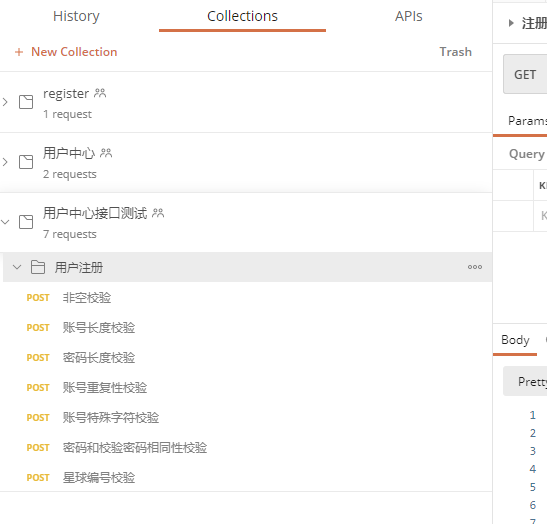This screenshot has width=547, height=524.
Task: Click '1 request' text under register
Action: click(x=67, y=114)
